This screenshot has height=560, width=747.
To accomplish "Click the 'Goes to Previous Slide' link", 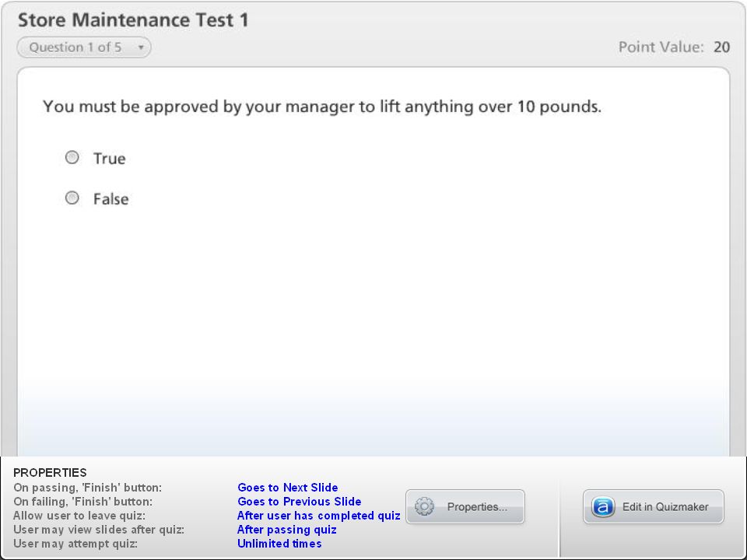I will pyautogui.click(x=299, y=501).
